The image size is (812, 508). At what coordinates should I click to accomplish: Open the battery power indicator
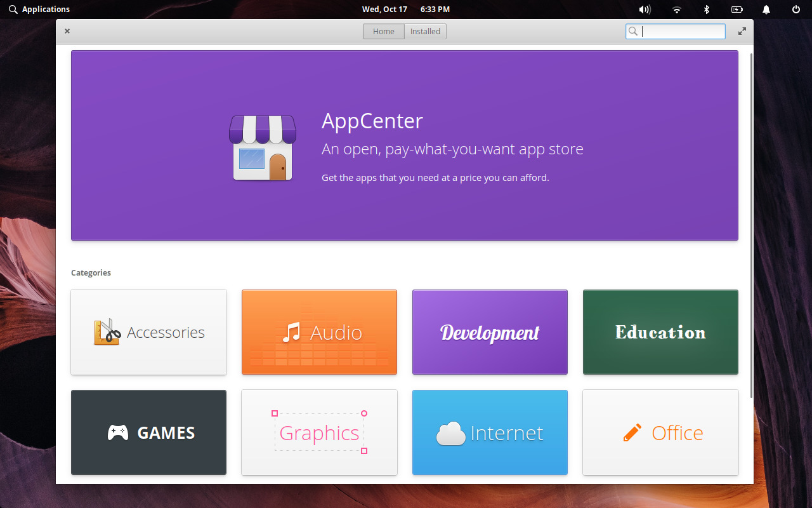[737, 9]
